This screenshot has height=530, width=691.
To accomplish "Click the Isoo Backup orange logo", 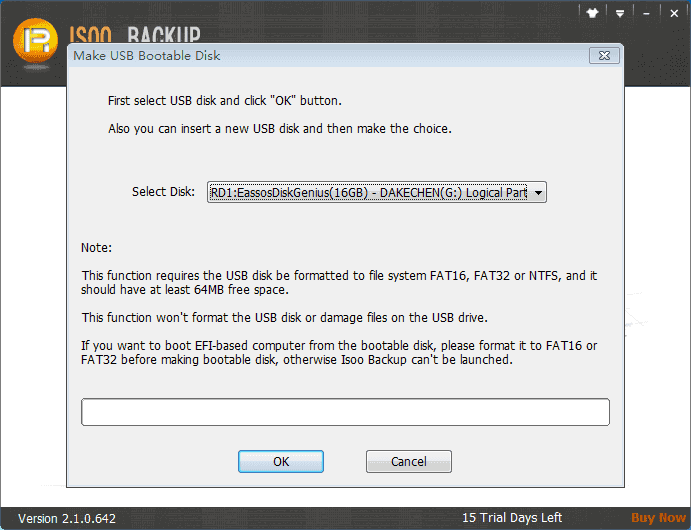I will (x=35, y=41).
